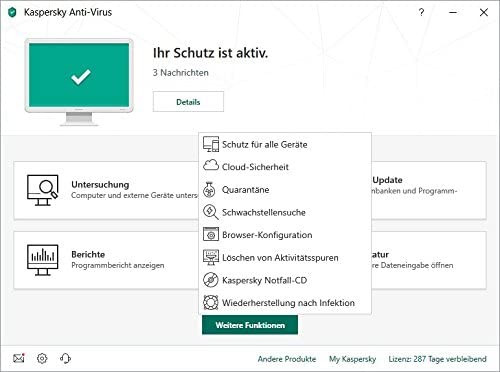
Task: Open settings via the gear icon
Action: pyautogui.click(x=42, y=358)
